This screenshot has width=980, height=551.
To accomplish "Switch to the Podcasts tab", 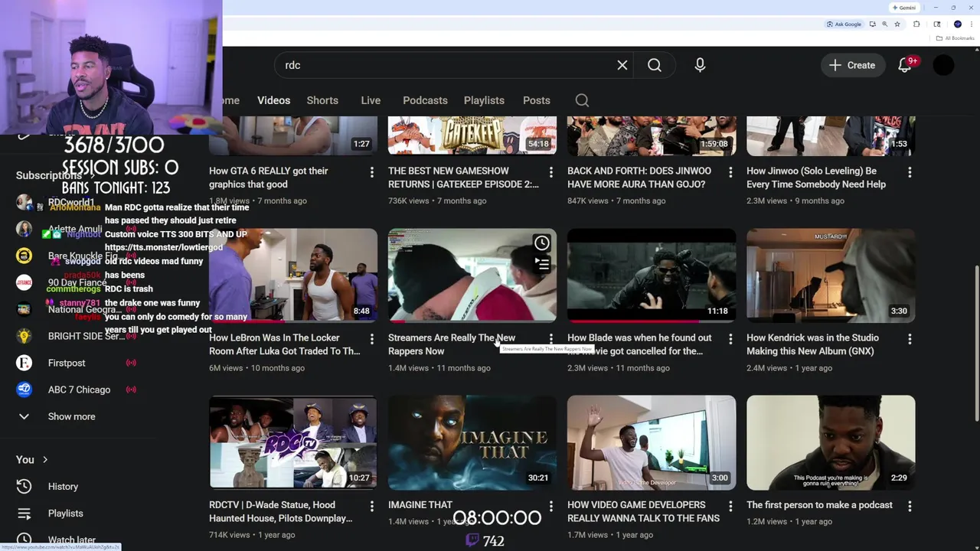I will click(425, 100).
